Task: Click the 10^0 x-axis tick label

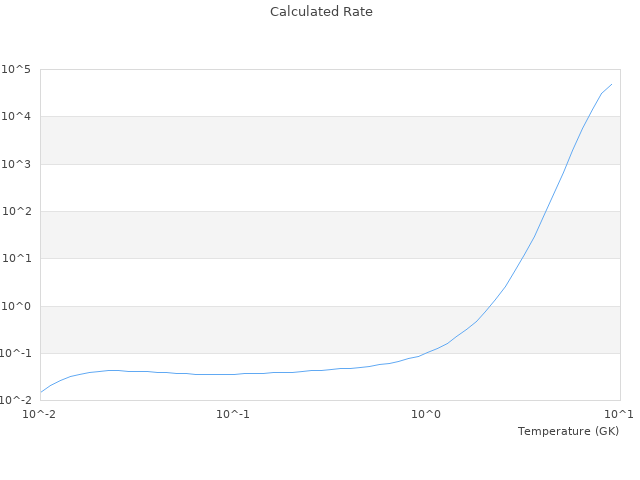Action: [x=427, y=414]
